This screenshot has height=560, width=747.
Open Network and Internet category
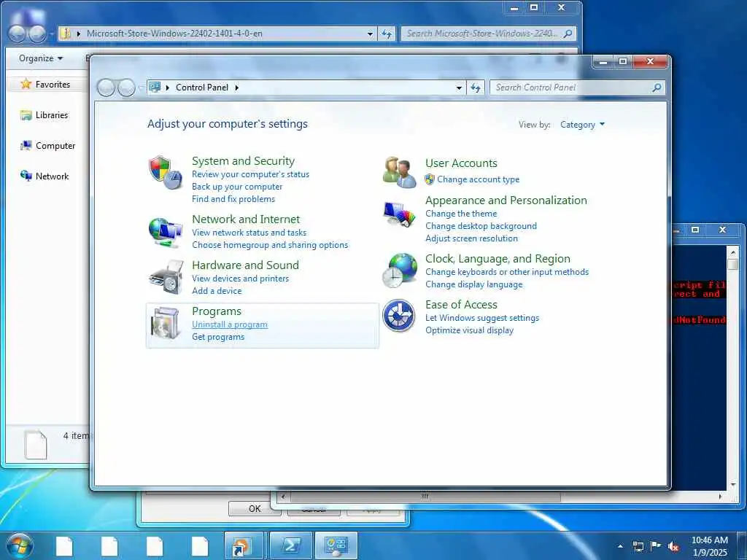pyautogui.click(x=246, y=219)
